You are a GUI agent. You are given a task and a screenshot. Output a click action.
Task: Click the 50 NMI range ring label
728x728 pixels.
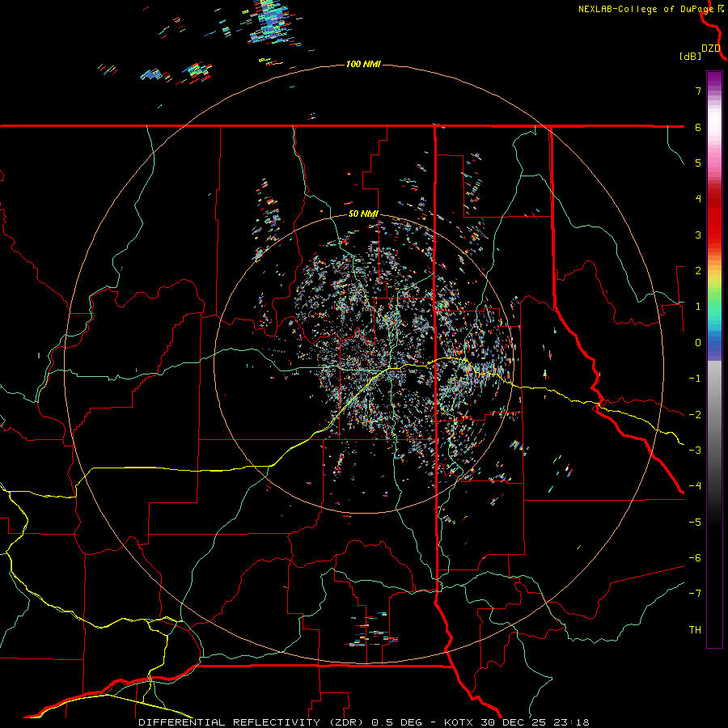pos(363,214)
